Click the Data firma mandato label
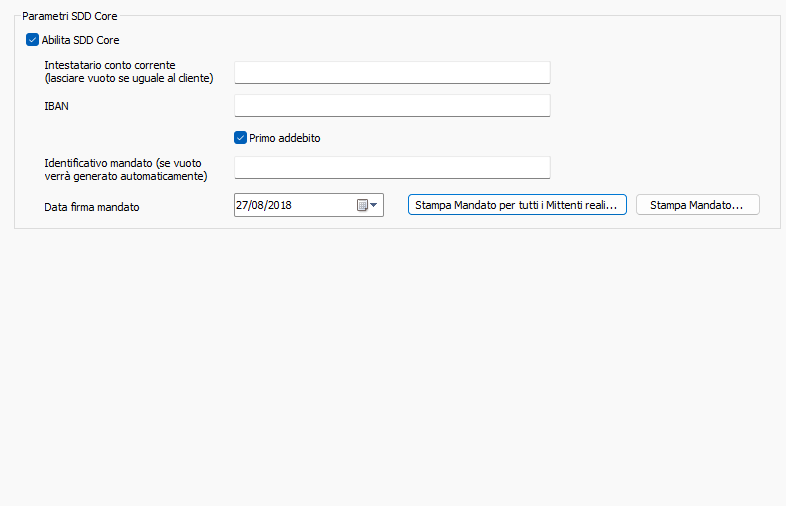Image resolution: width=786 pixels, height=506 pixels. (92, 207)
